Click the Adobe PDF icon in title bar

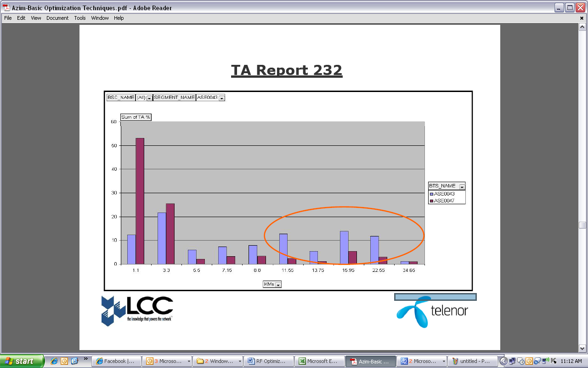pyautogui.click(x=6, y=7)
